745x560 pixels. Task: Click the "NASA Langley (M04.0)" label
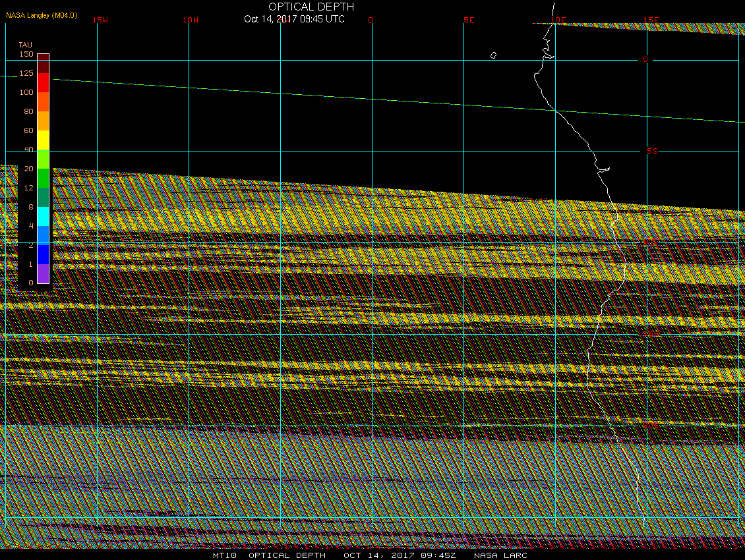tap(42, 15)
